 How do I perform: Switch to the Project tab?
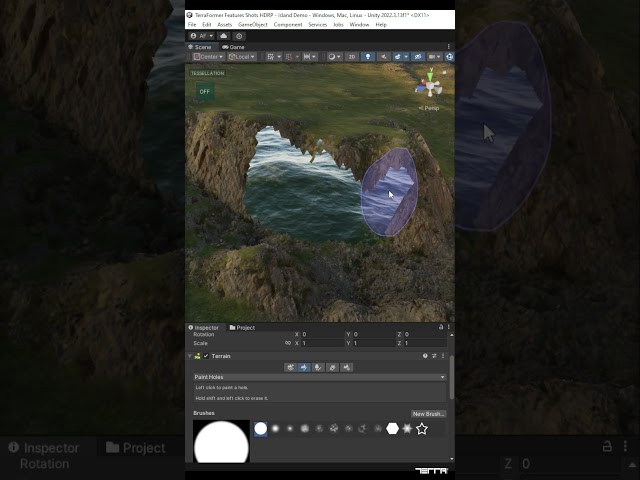(242, 327)
